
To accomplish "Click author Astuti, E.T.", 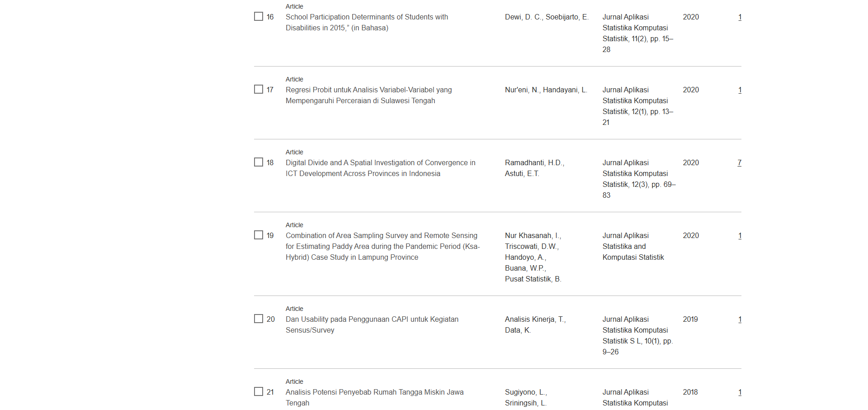I will [x=522, y=174].
